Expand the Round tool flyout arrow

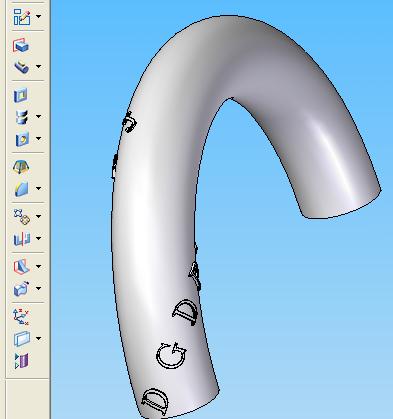click(x=39, y=188)
